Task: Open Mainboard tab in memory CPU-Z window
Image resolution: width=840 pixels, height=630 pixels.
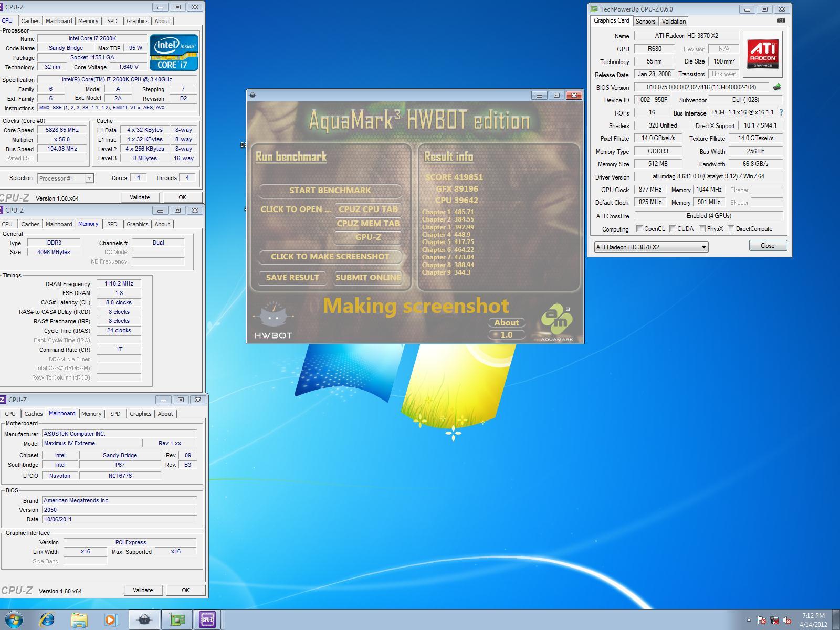Action: [x=59, y=224]
